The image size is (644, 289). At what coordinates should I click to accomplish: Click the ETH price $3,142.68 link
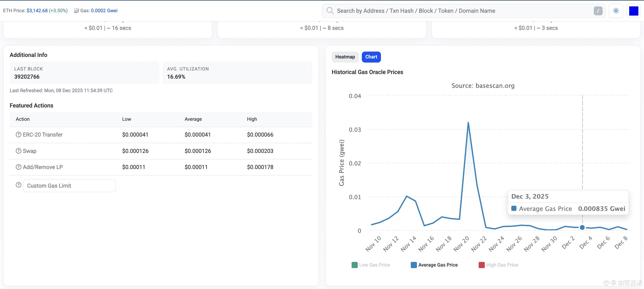37,10
